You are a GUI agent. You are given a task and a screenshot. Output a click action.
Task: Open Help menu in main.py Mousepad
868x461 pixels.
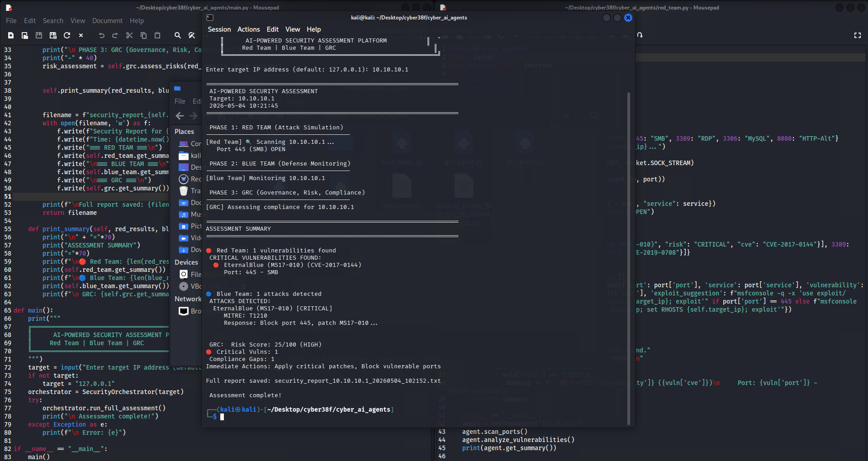pos(137,21)
